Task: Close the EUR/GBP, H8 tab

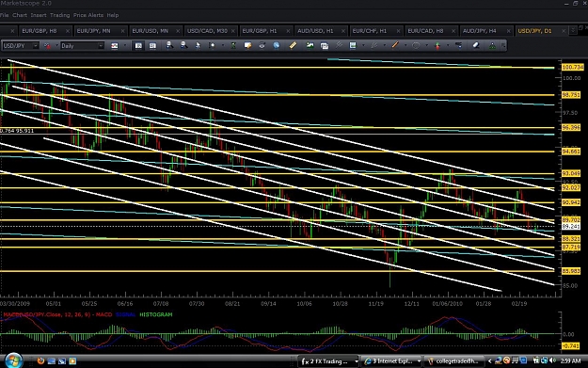Action: (68, 31)
